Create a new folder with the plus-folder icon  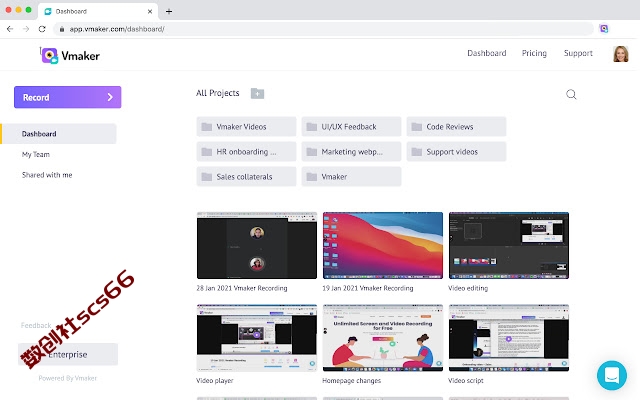tap(257, 93)
